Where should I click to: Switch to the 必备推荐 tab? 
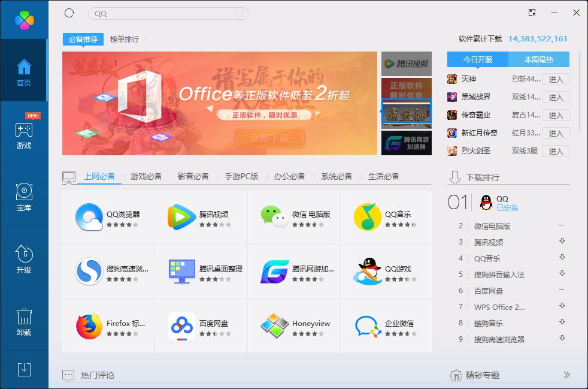[83, 39]
